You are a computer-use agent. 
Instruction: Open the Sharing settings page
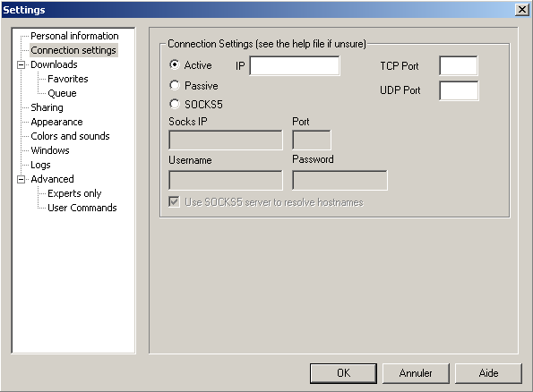coord(47,107)
